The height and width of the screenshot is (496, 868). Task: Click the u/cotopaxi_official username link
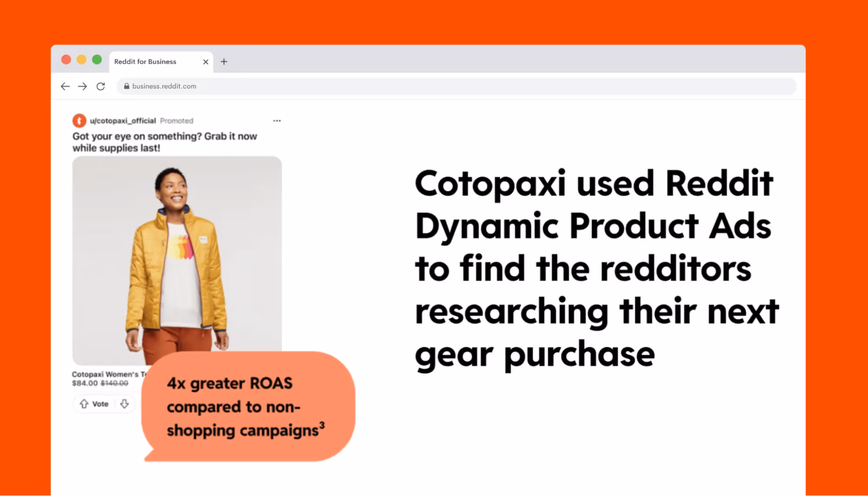tap(123, 121)
